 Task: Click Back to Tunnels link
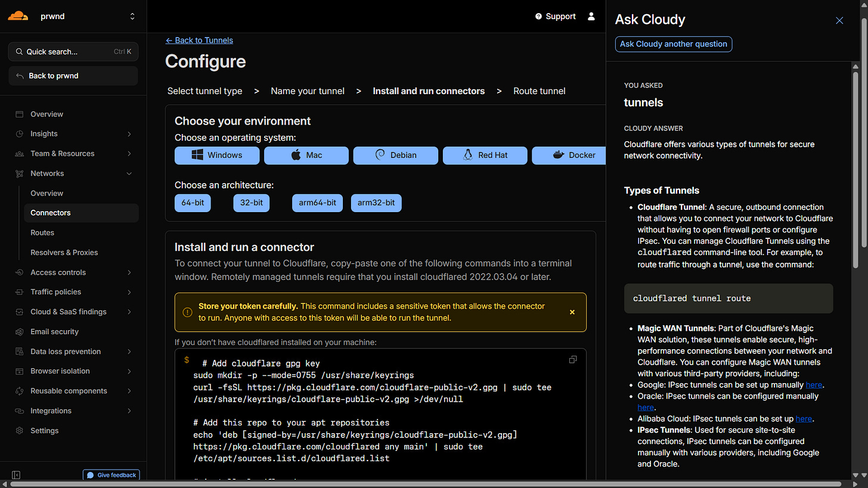click(199, 40)
